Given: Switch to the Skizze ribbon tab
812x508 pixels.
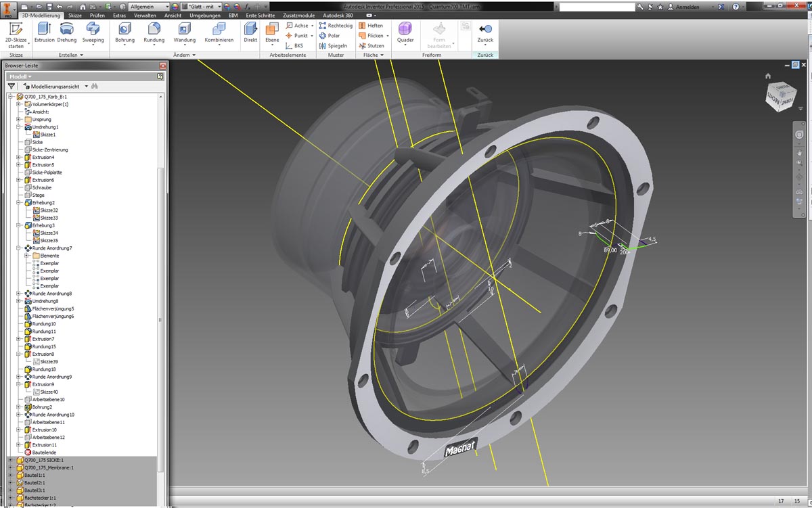Looking at the screenshot, I should tap(75, 15).
